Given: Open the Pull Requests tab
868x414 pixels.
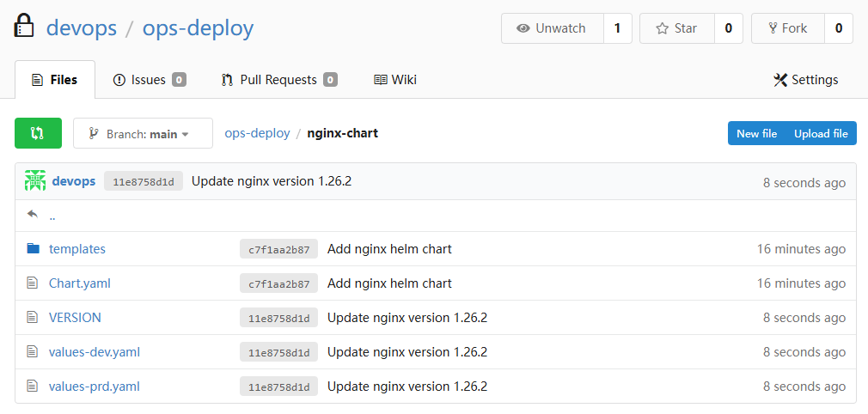Looking at the screenshot, I should 279,80.
